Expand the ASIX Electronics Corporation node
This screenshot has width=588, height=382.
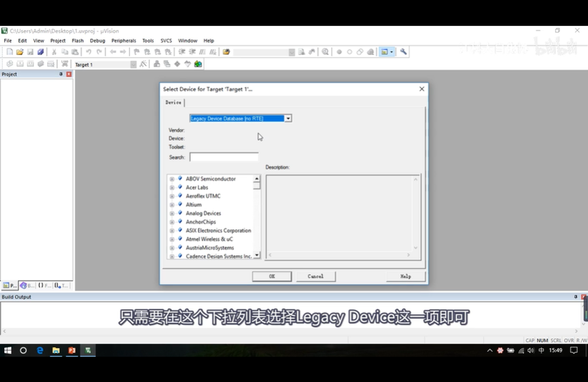pyautogui.click(x=172, y=230)
